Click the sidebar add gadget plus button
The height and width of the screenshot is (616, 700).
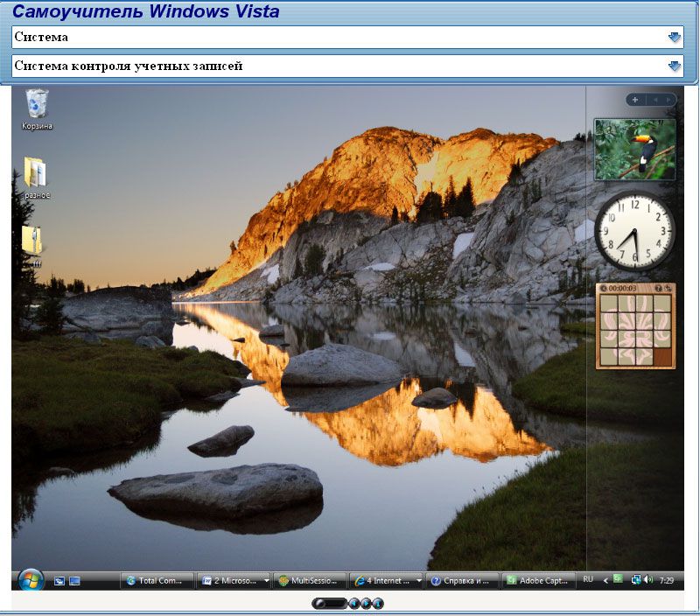tap(635, 100)
